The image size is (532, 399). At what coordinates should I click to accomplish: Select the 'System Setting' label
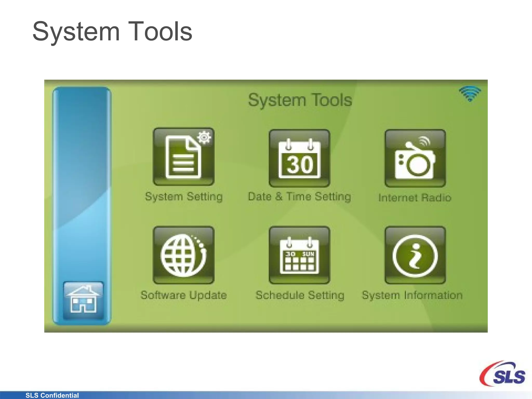point(184,197)
